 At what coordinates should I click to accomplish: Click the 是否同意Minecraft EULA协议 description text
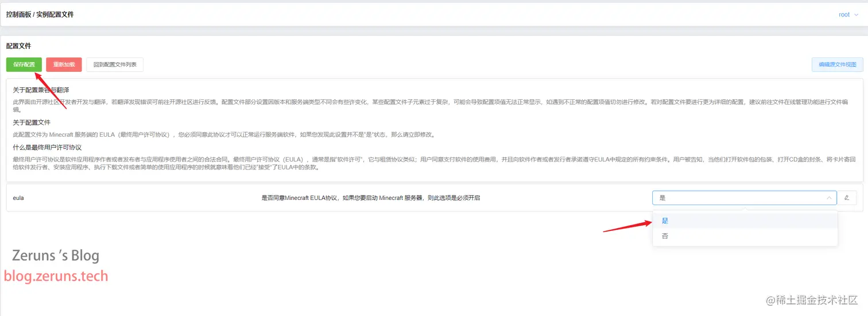click(x=371, y=198)
